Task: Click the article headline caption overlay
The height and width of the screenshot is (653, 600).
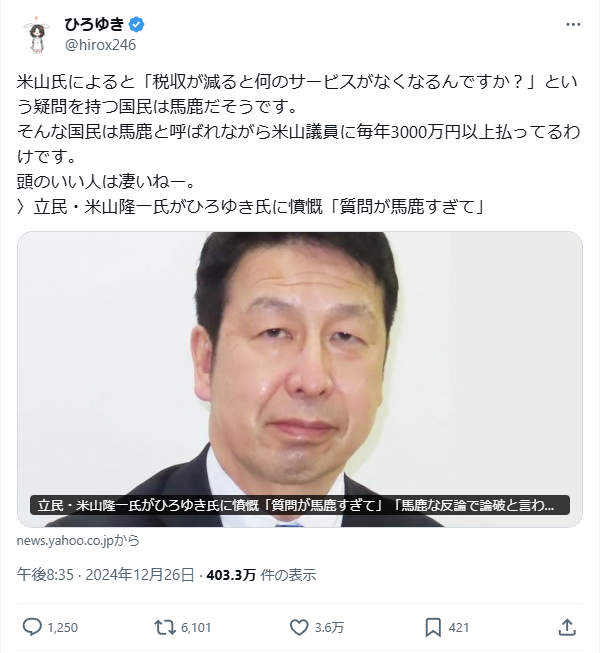Action: click(300, 505)
